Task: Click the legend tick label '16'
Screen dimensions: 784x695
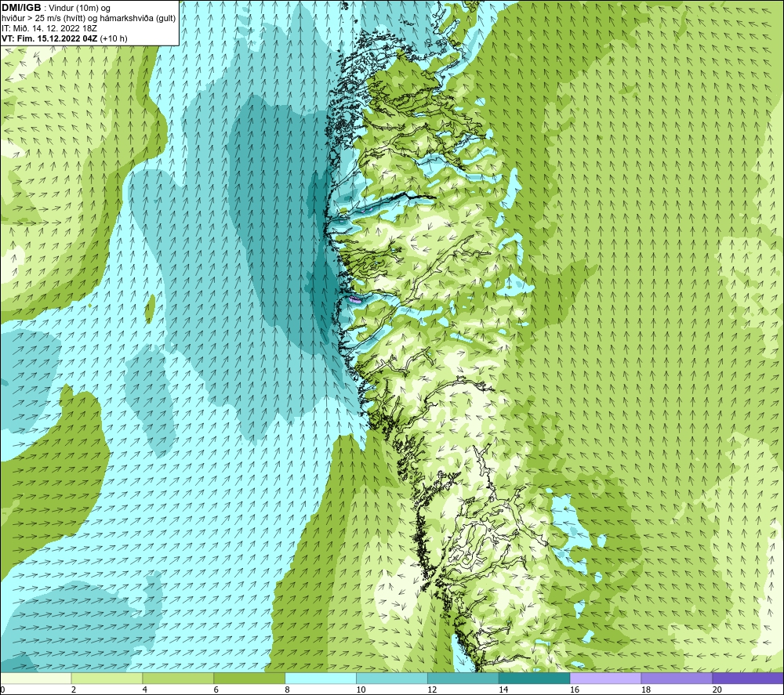Action: 575,690
